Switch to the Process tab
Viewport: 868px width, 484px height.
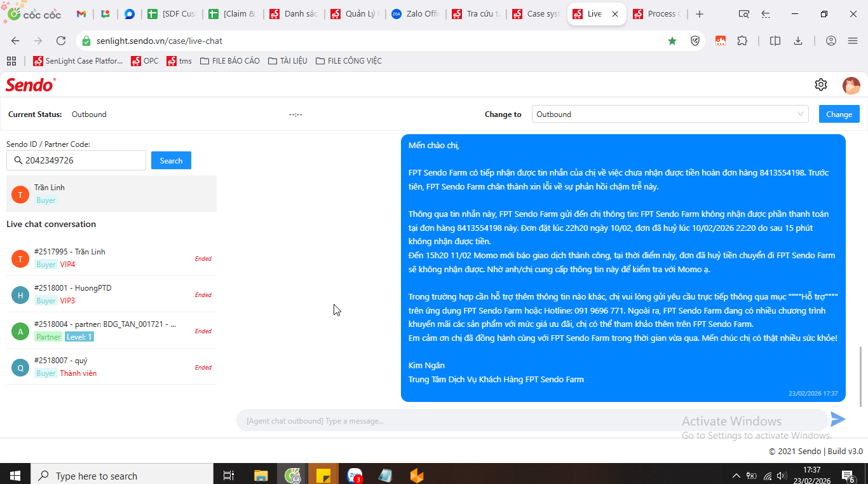(656, 14)
